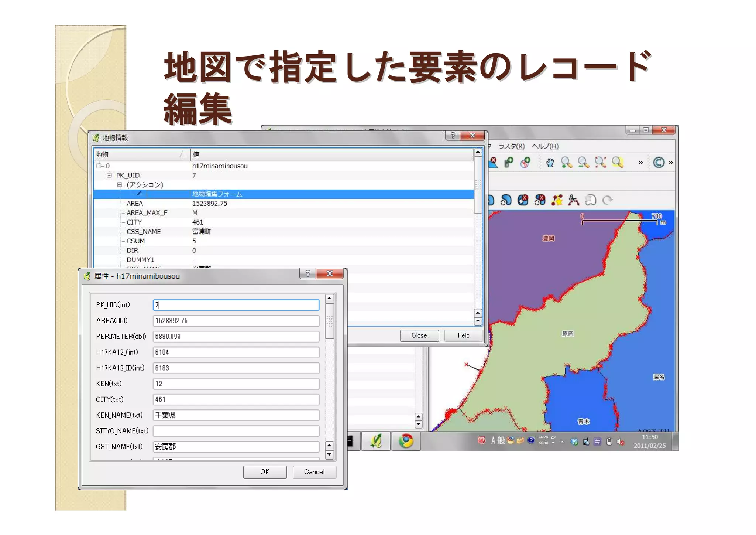Screen dimensions: 756x535
Task: Click the Add WMS Layer globe icon
Action: click(x=525, y=163)
